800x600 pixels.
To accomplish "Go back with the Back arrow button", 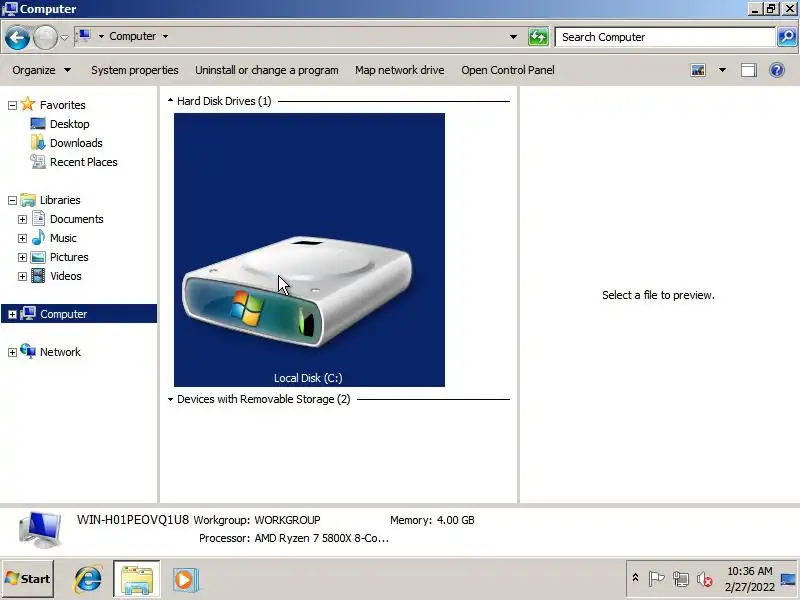I will (x=17, y=37).
